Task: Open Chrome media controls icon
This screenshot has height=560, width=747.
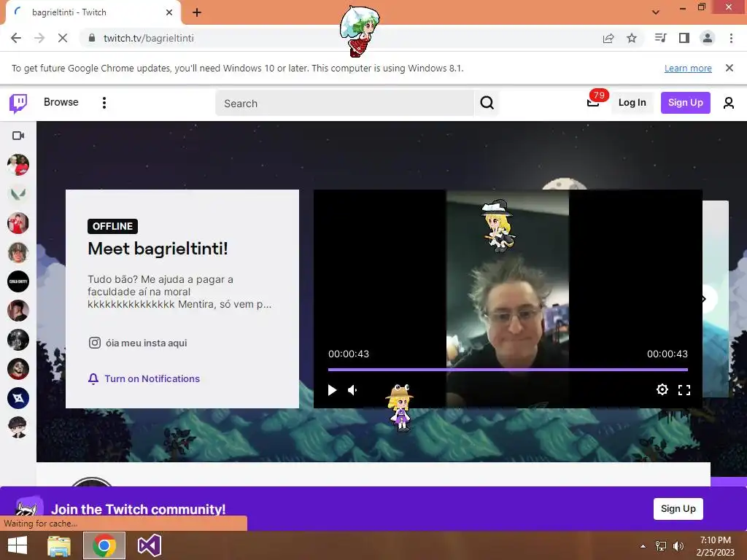Action: [x=660, y=38]
